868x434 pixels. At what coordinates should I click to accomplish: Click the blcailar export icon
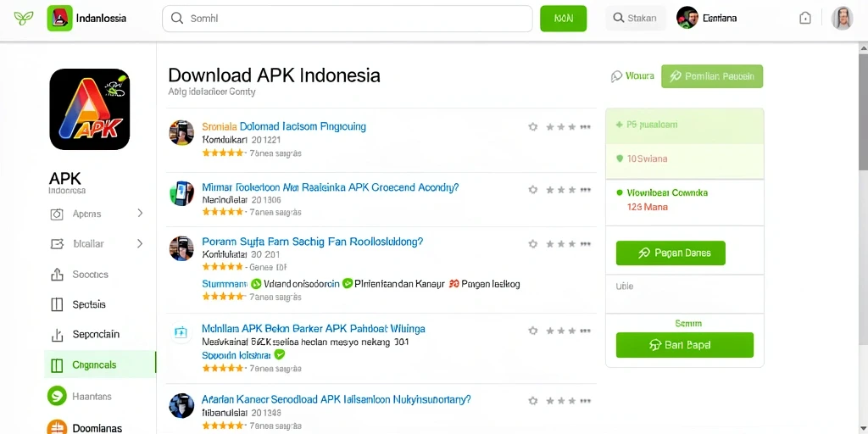tap(57, 243)
